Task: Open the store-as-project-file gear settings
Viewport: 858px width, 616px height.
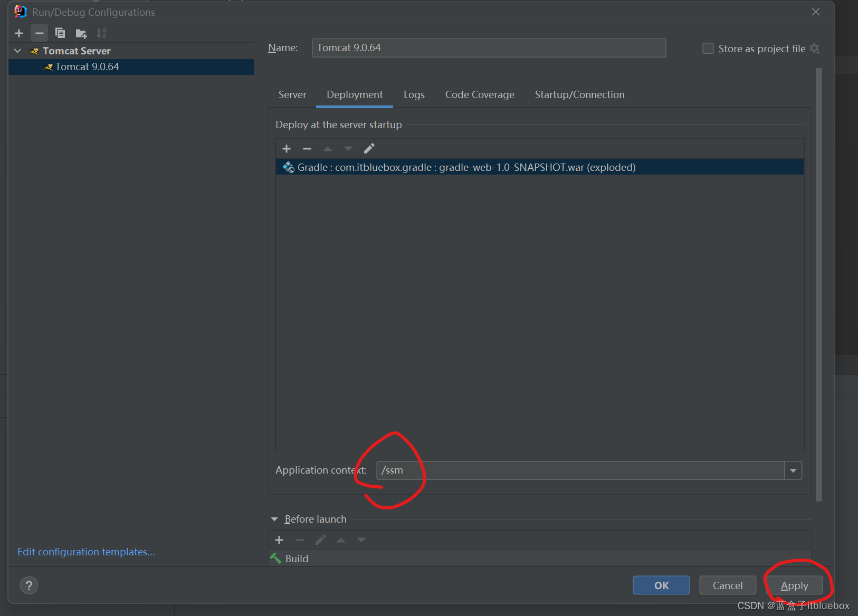Action: (x=815, y=49)
